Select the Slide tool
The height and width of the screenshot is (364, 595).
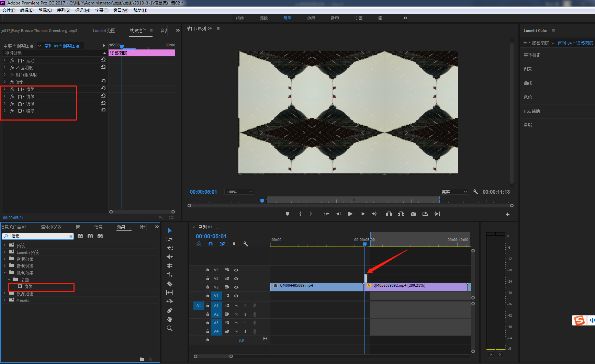click(x=170, y=302)
